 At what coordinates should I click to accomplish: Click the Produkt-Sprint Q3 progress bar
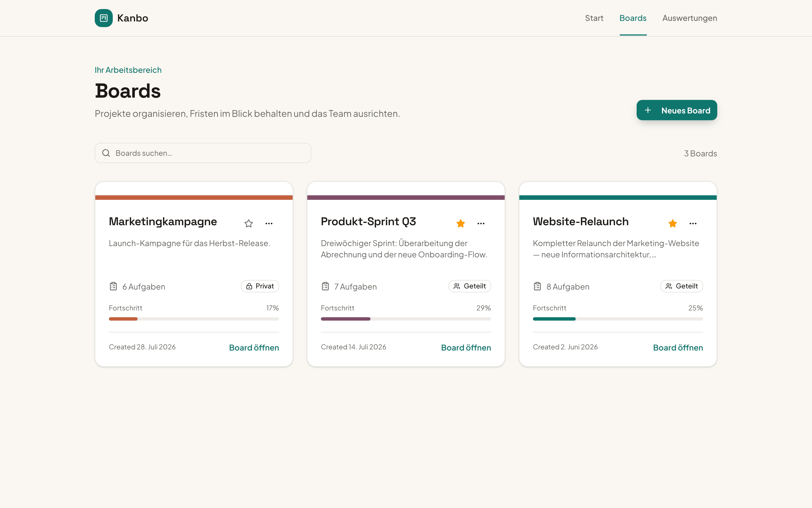click(406, 319)
